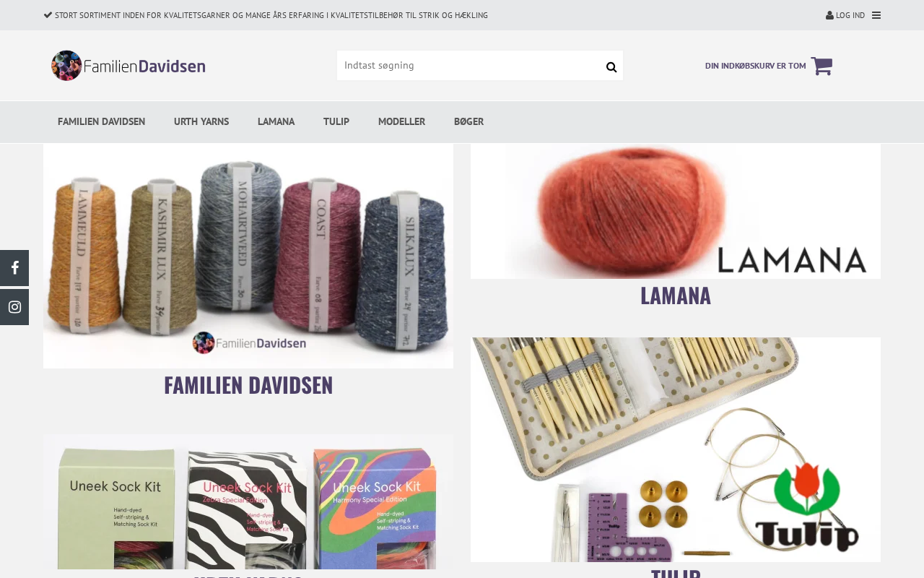Open the Tulip knitting needles image
924x578 pixels.
pyautogui.click(x=676, y=449)
